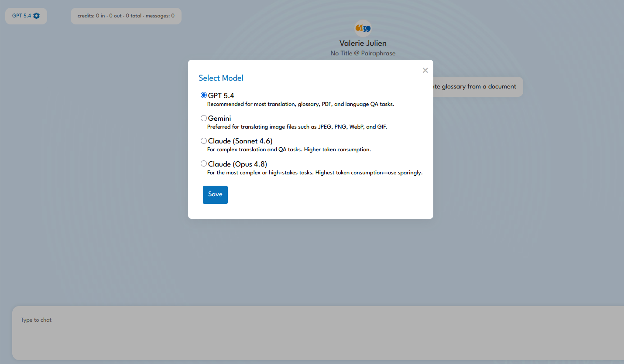Click the Claude (Sonnet 4.6) label
Viewport: 624px width, 364px height.
point(240,141)
